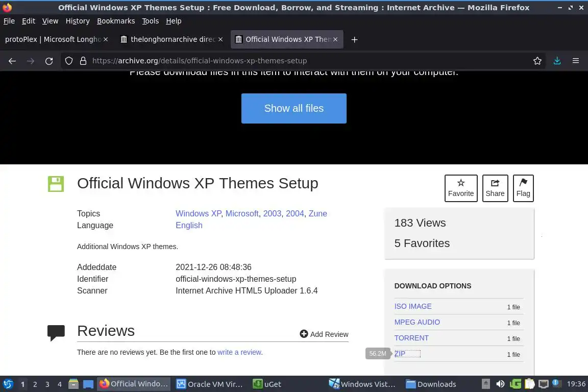Close the Official Windows XP Themes tab
The image size is (588, 392).
(x=335, y=39)
